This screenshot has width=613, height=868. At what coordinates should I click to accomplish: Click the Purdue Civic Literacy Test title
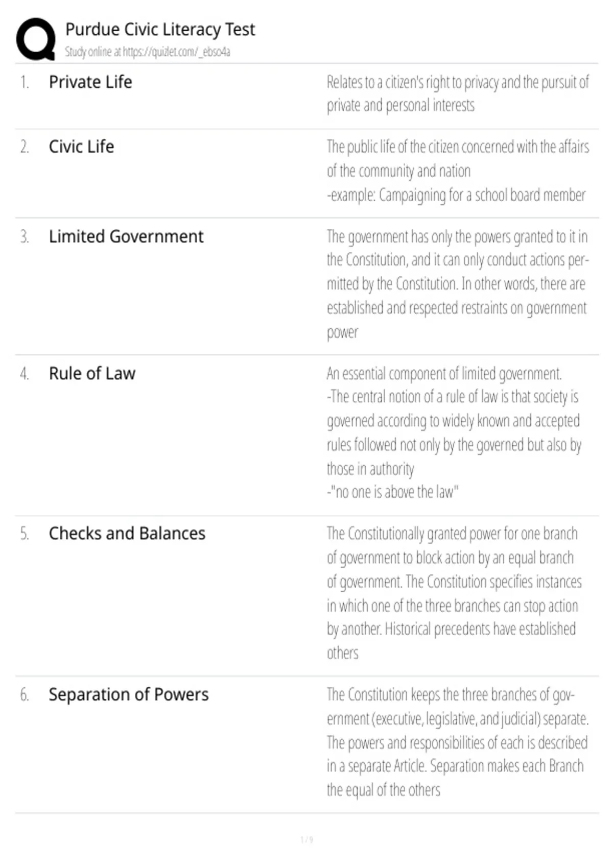coord(160,30)
